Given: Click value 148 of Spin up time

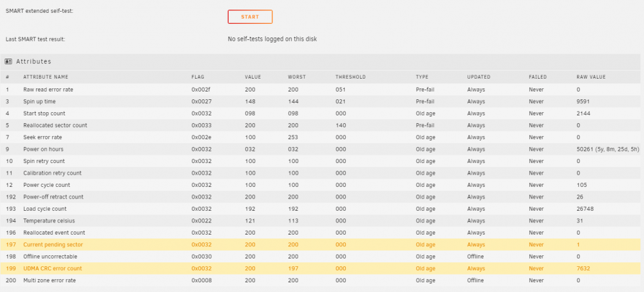Looking at the screenshot, I should click(250, 101).
